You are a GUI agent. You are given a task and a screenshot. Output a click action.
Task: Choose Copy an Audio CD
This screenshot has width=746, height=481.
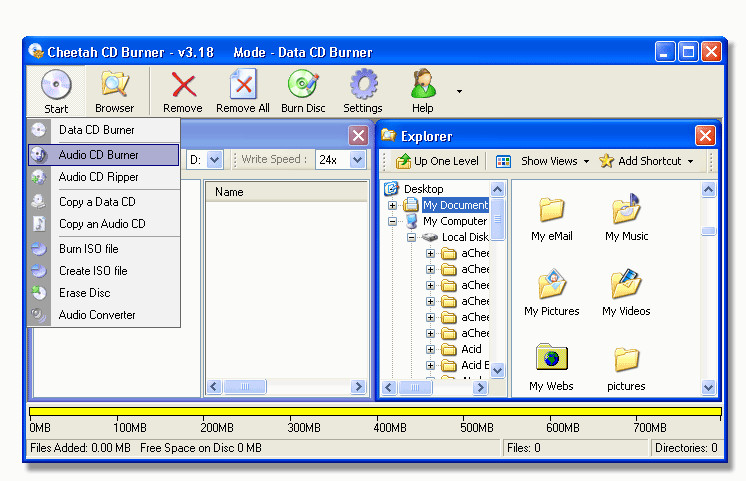[x=104, y=224]
